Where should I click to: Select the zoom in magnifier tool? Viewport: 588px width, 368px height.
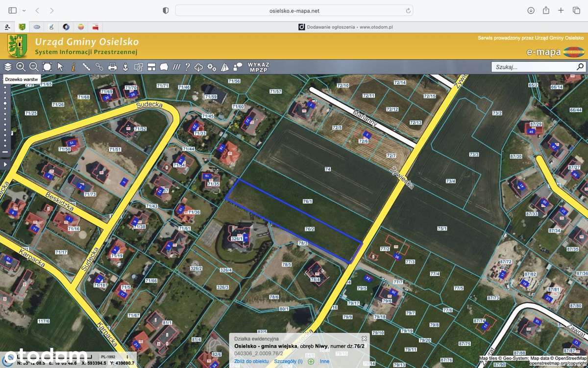pyautogui.click(x=21, y=67)
